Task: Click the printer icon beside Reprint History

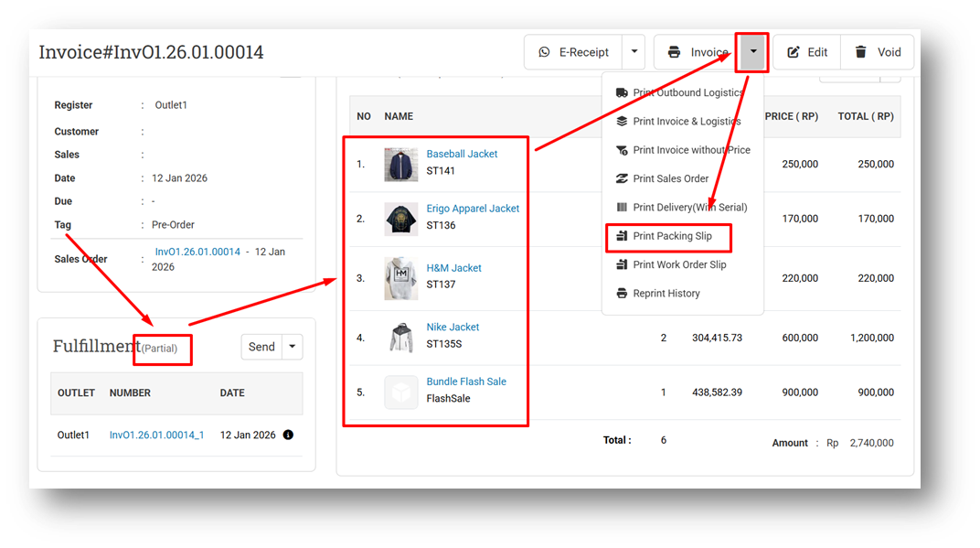Action: 622,294
